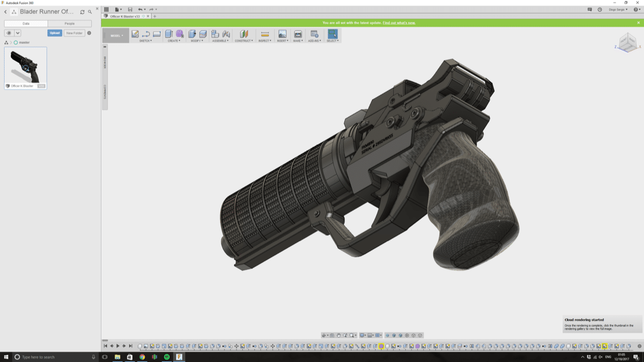Image resolution: width=644 pixels, height=362 pixels.
Task: Open the comments notification icon
Action: tap(590, 10)
